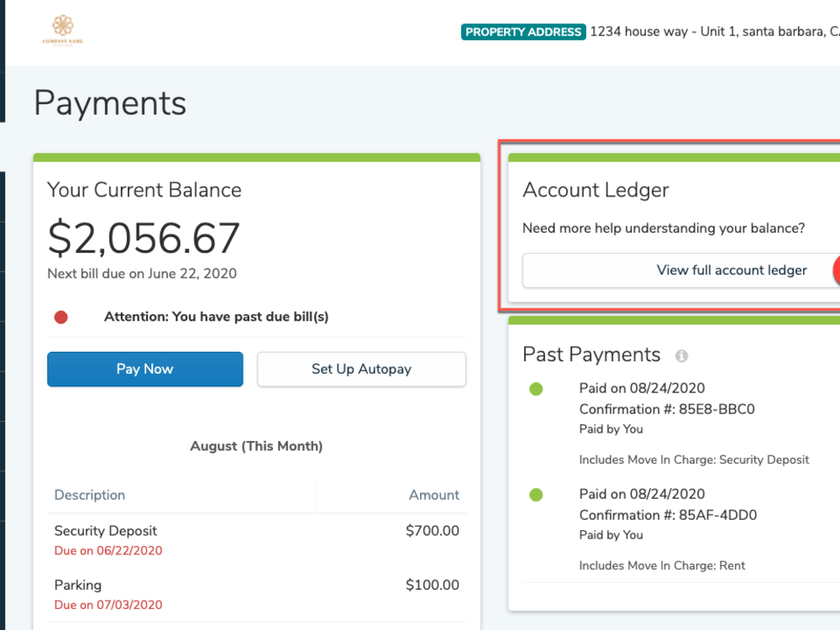The height and width of the screenshot is (630, 840).
Task: Open Set Up Autopay
Action: coord(361,369)
